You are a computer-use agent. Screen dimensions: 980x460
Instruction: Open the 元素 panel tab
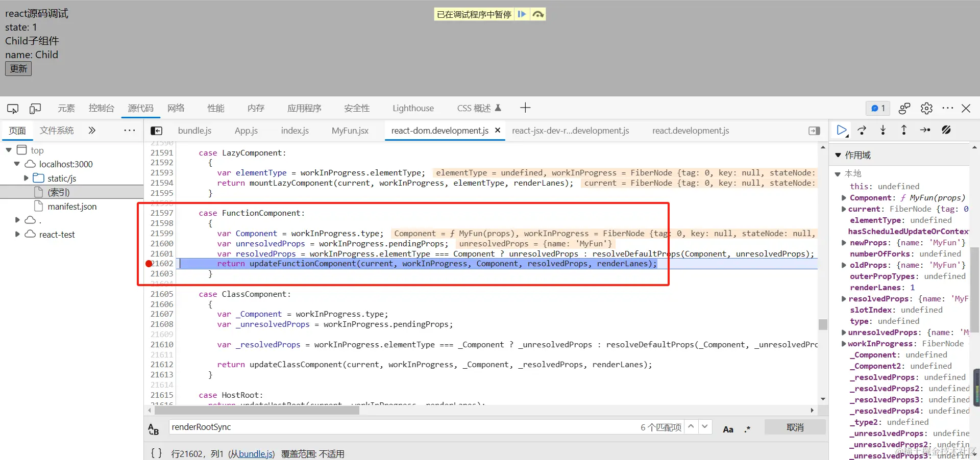click(x=66, y=108)
